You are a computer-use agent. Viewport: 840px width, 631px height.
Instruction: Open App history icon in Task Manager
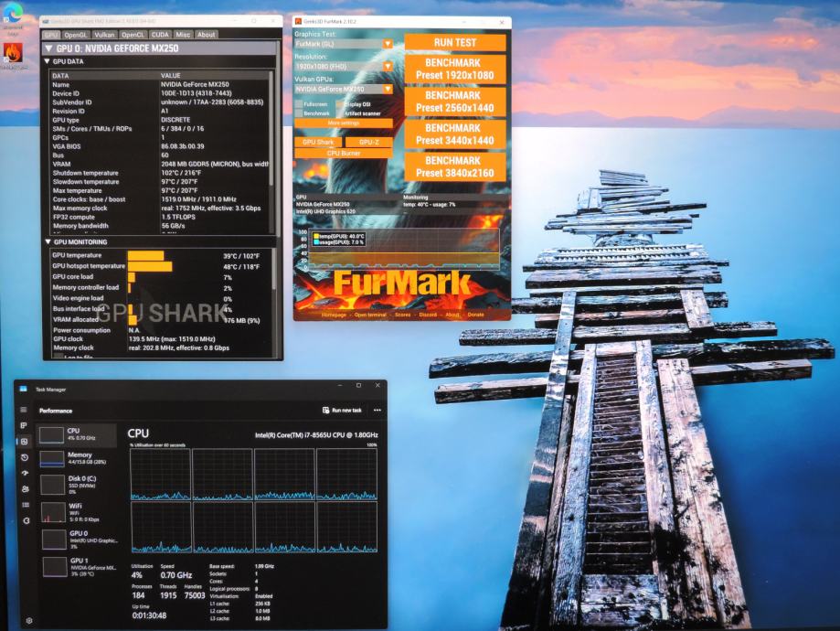25,457
